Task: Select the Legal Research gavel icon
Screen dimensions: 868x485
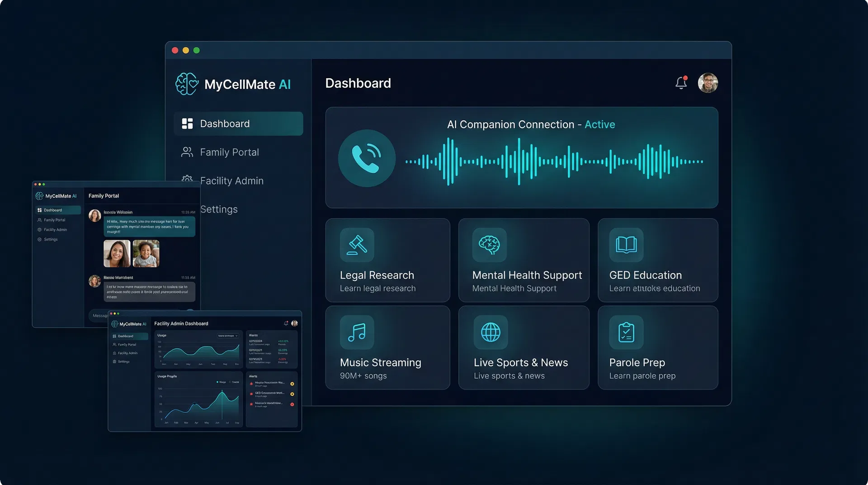Action: coord(357,245)
